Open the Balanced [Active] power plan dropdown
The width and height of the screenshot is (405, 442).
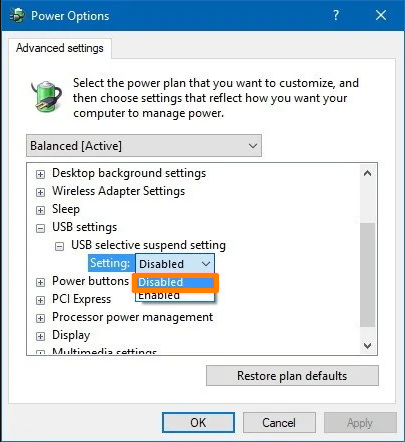point(144,146)
